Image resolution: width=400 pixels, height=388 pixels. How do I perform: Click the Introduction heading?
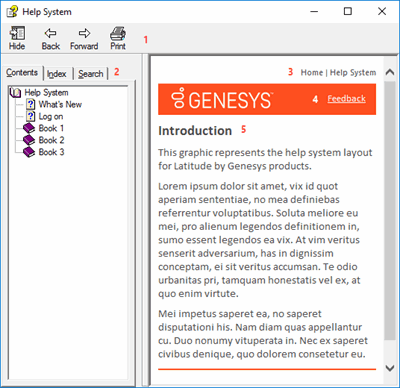(195, 131)
